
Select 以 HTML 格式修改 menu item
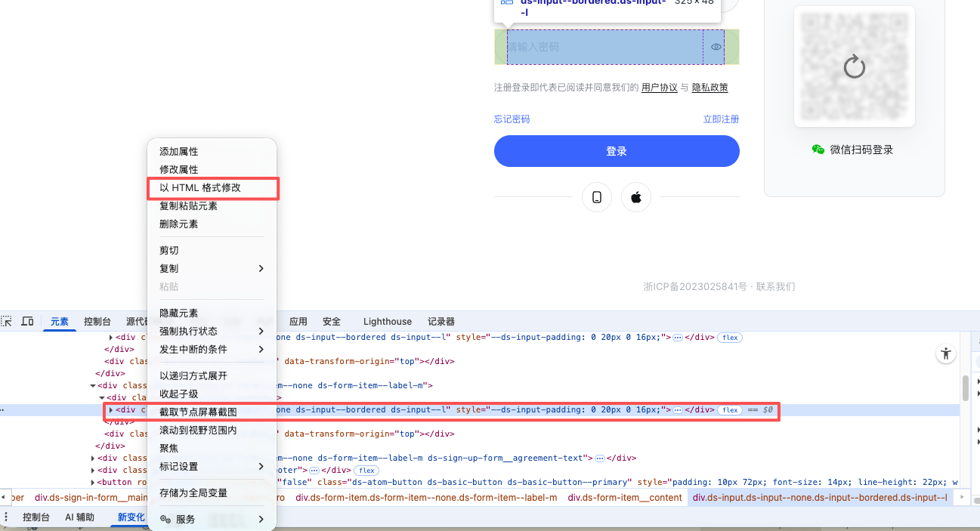pyautogui.click(x=200, y=187)
